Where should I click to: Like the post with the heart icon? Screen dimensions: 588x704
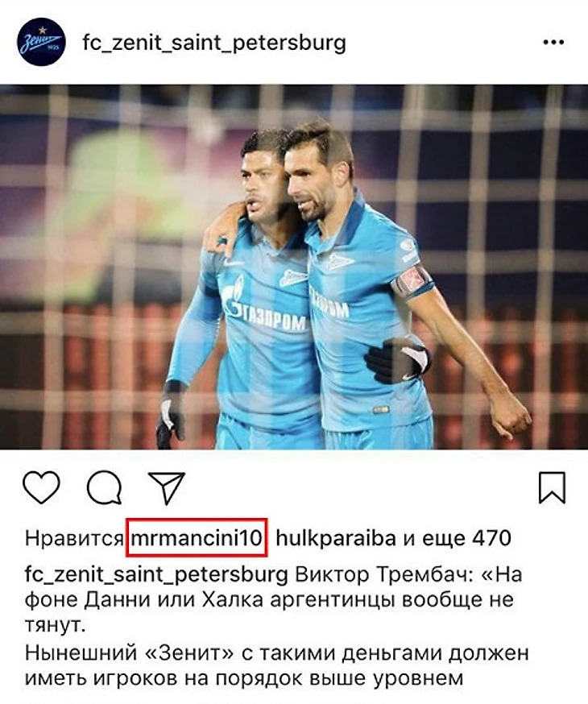tap(41, 487)
